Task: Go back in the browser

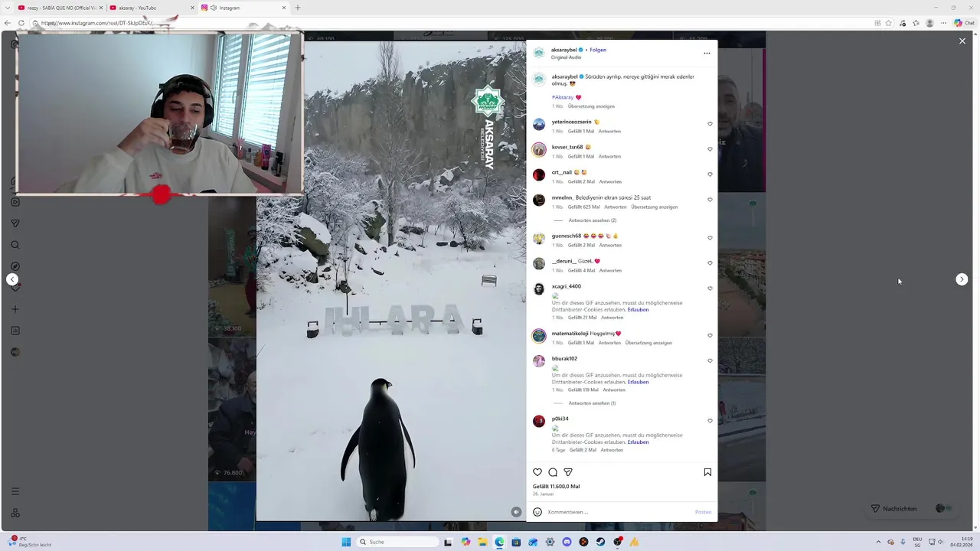Action: click(8, 23)
